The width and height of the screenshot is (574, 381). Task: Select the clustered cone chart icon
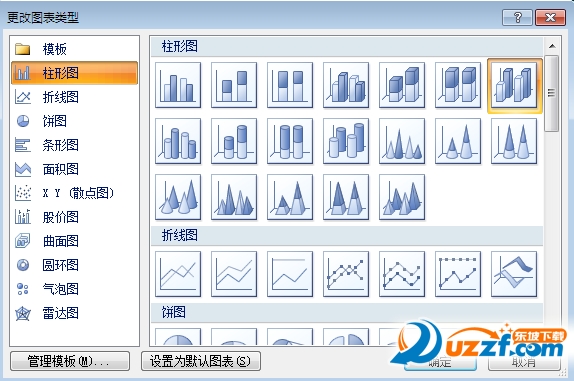click(x=402, y=141)
